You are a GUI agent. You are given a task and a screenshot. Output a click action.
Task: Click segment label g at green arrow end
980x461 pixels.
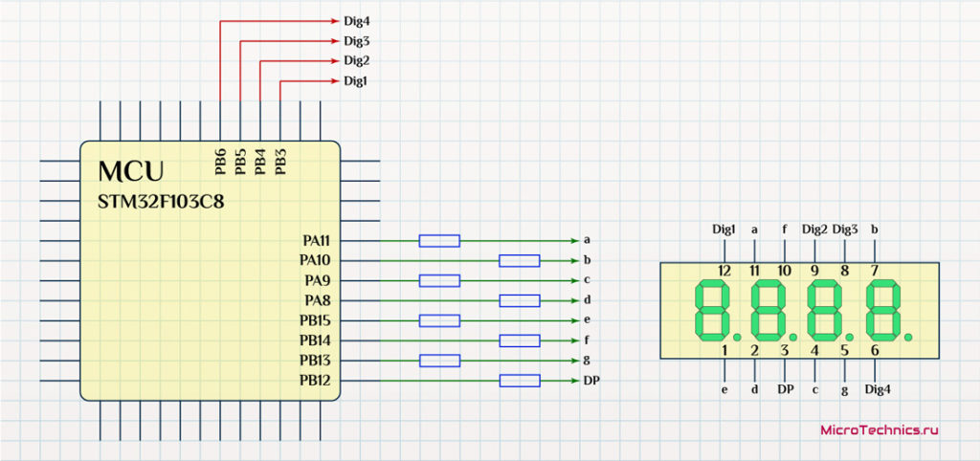coord(587,362)
